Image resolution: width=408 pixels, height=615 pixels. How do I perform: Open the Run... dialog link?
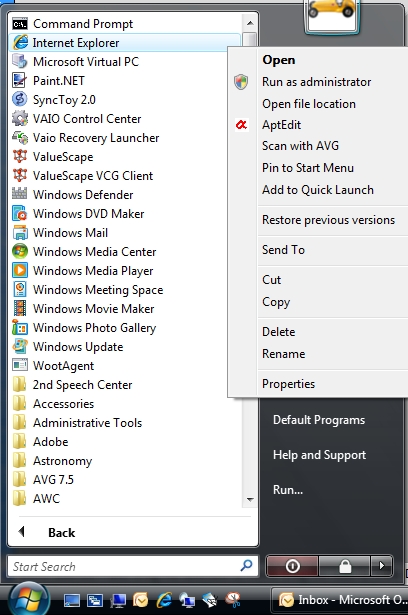tap(288, 489)
